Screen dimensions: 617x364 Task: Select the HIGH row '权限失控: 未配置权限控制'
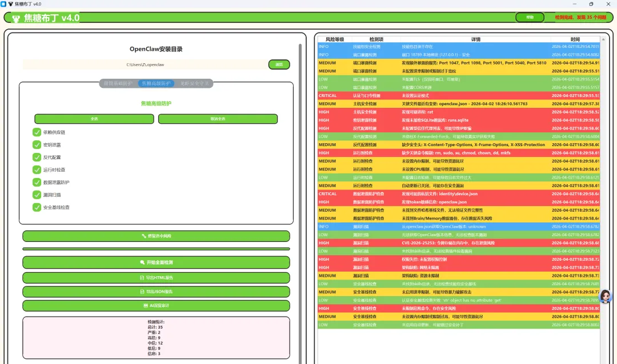coord(459,259)
